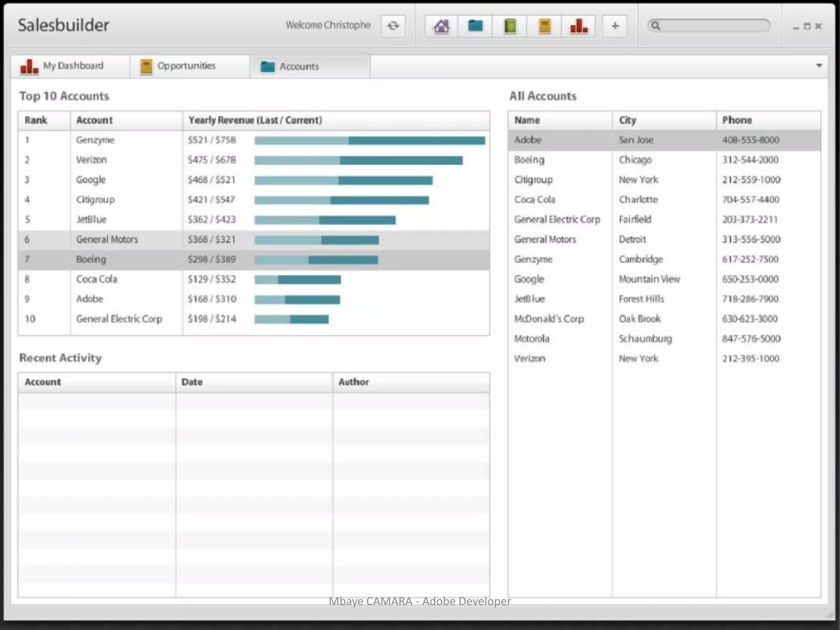Expand the tab bar dropdown arrow

[x=819, y=66]
